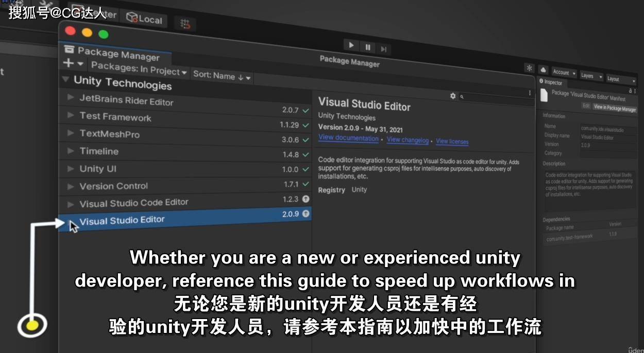Click installed checkmark beside Unity UI 1.0.0

(306, 169)
